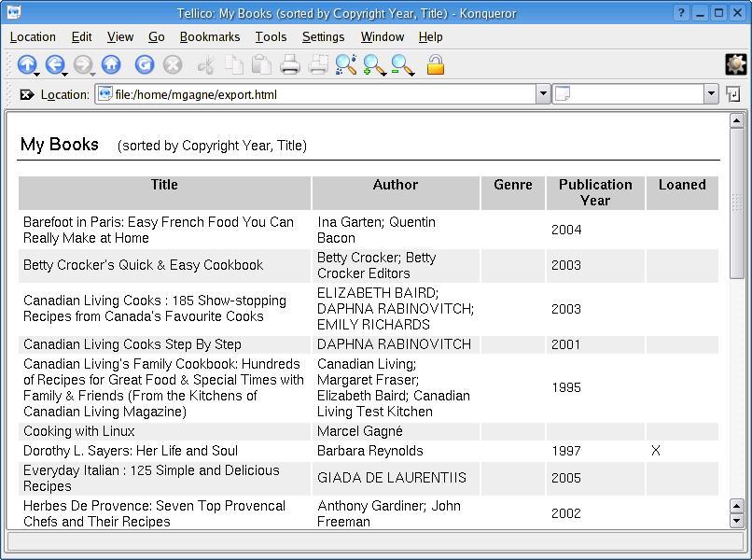
Task: Open the Settings menu
Action: pyautogui.click(x=323, y=36)
